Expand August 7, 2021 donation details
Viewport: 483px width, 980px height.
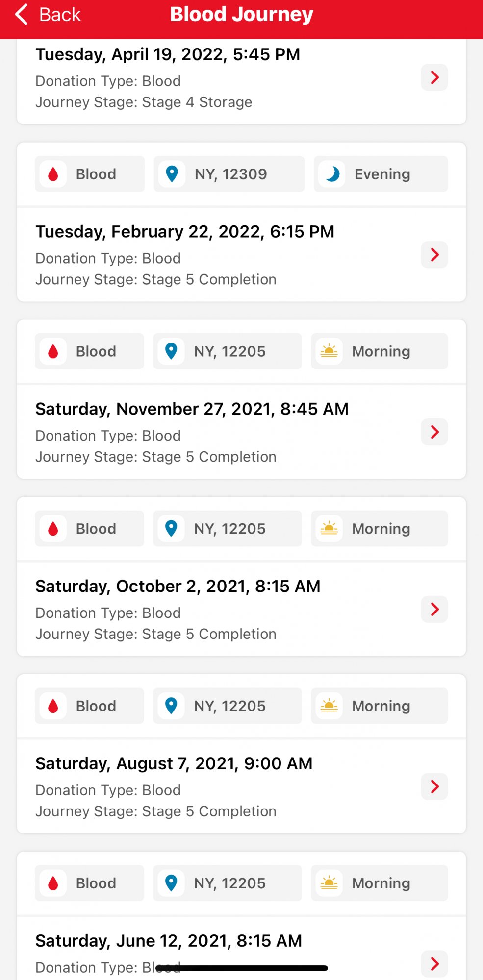[x=434, y=787]
